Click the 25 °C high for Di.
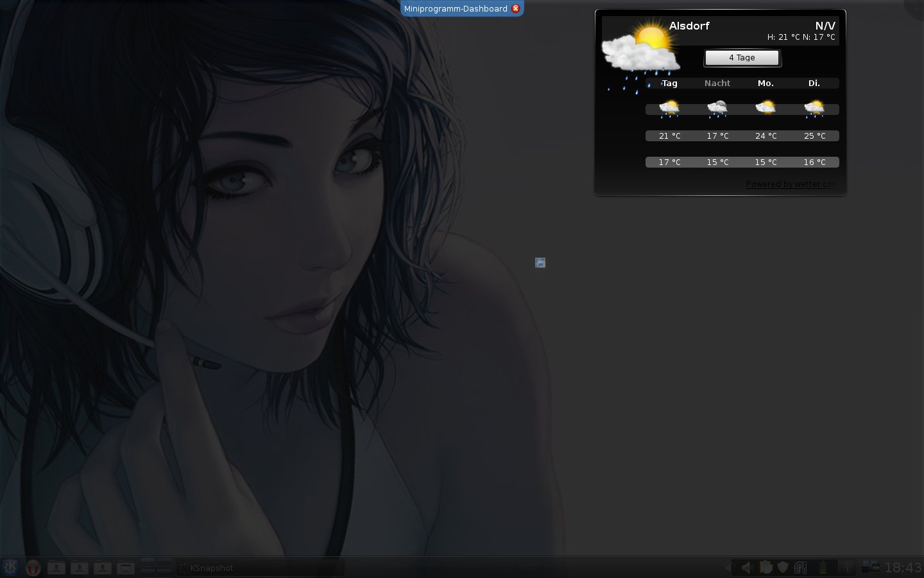This screenshot has height=578, width=924. click(x=814, y=136)
